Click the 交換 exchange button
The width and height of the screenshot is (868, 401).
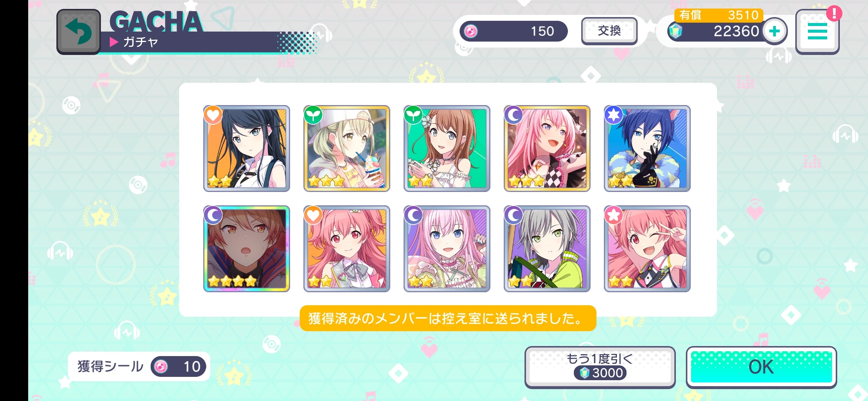tap(609, 31)
